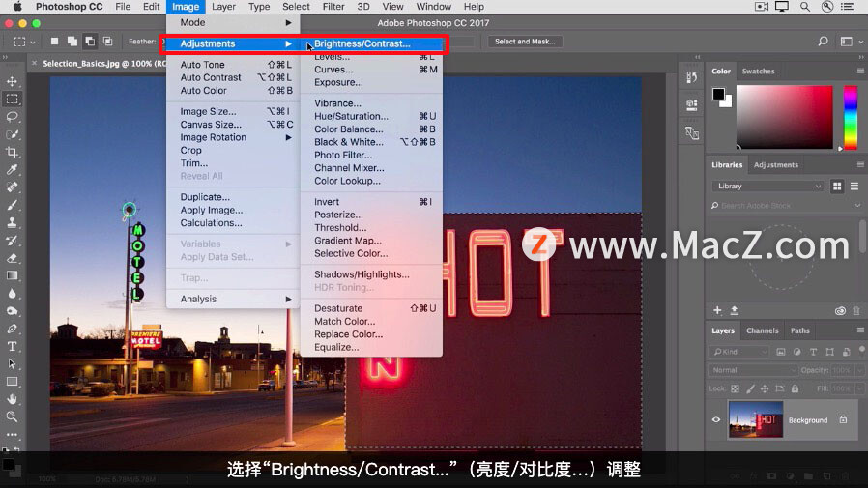The image size is (868, 488).
Task: Select Add to selection mode
Action: click(x=72, y=42)
